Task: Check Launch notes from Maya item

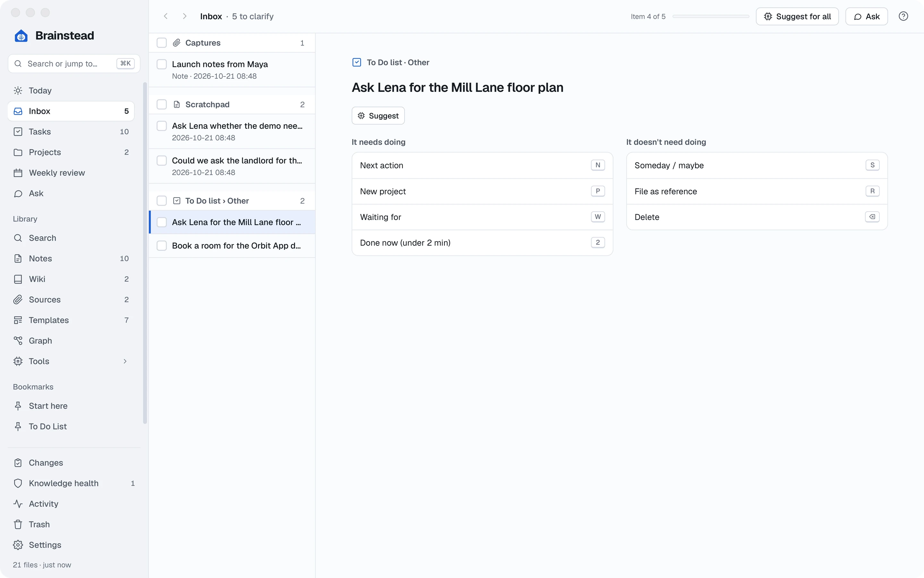Action: [162, 64]
